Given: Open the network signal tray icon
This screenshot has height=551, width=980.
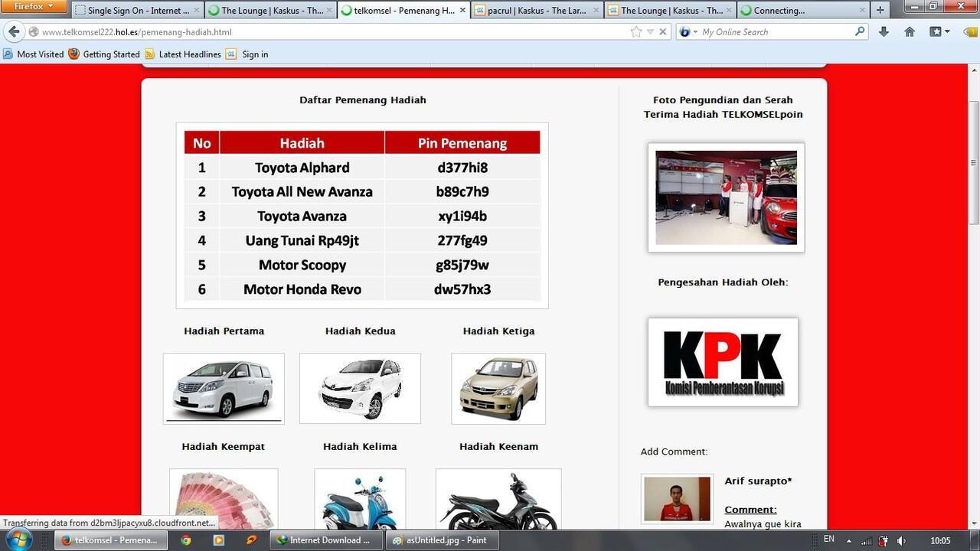Looking at the screenshot, I should 866,540.
